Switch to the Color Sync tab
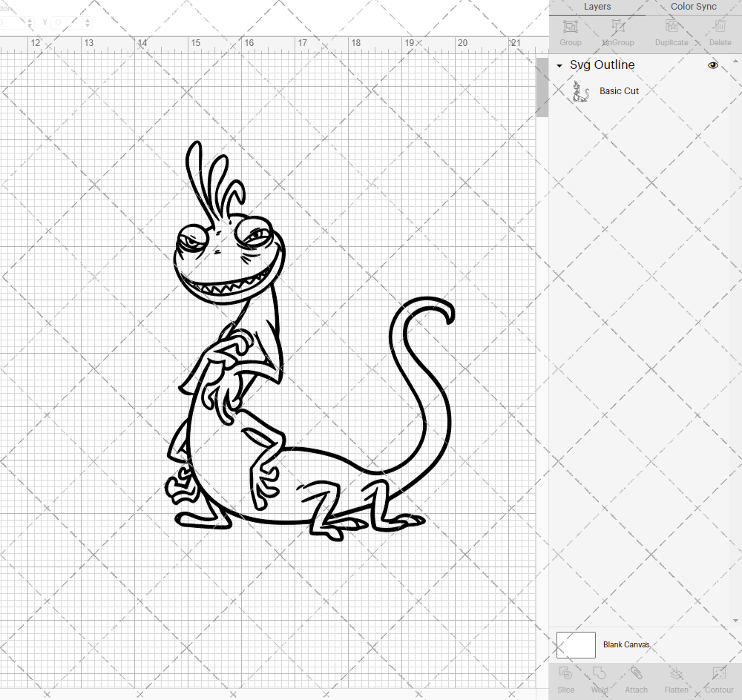 coord(693,7)
